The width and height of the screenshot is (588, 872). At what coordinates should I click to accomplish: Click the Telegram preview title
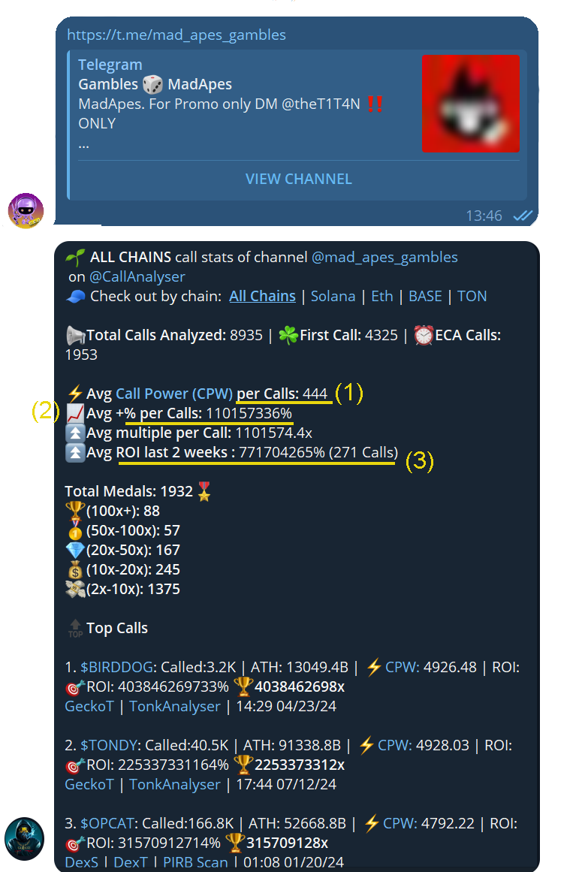[110, 65]
